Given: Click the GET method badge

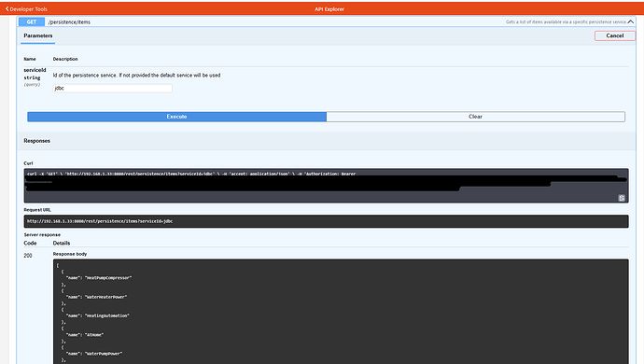Looking at the screenshot, I should (x=32, y=21).
